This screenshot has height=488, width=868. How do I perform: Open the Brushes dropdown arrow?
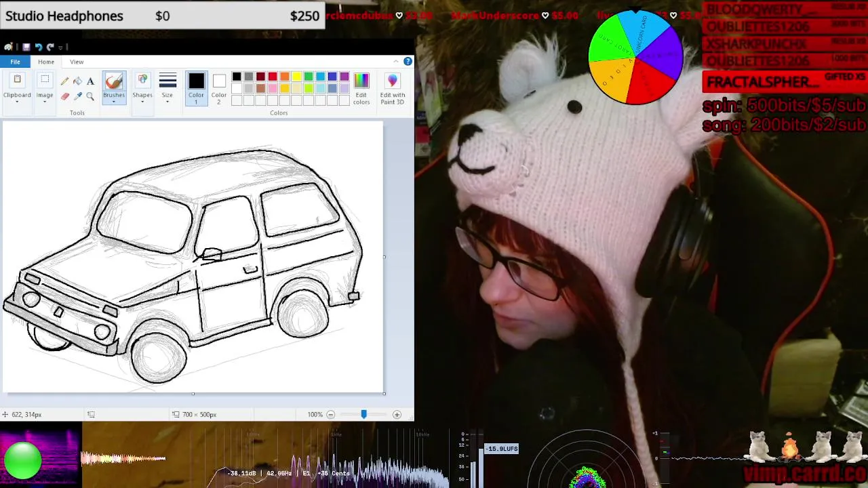(x=114, y=101)
